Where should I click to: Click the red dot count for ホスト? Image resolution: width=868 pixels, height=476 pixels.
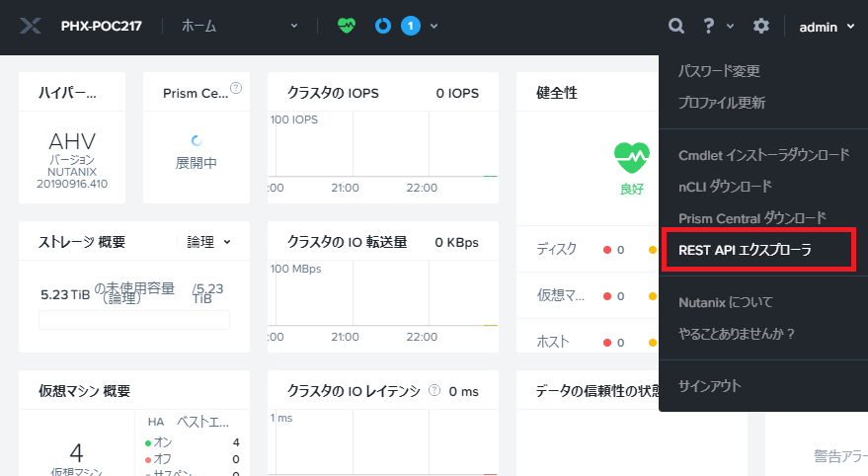click(614, 343)
